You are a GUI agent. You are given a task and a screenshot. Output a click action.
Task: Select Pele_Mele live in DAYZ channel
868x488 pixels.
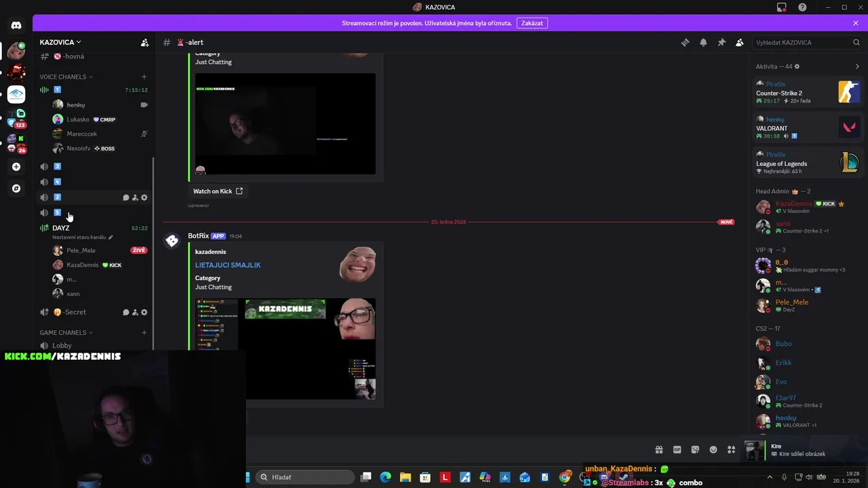pos(100,251)
